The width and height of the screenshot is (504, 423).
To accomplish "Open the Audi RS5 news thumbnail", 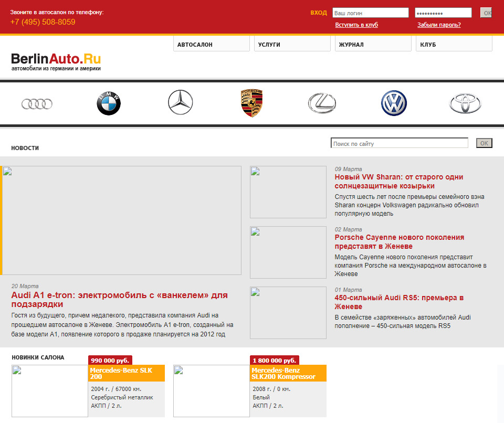I will click(x=288, y=313).
